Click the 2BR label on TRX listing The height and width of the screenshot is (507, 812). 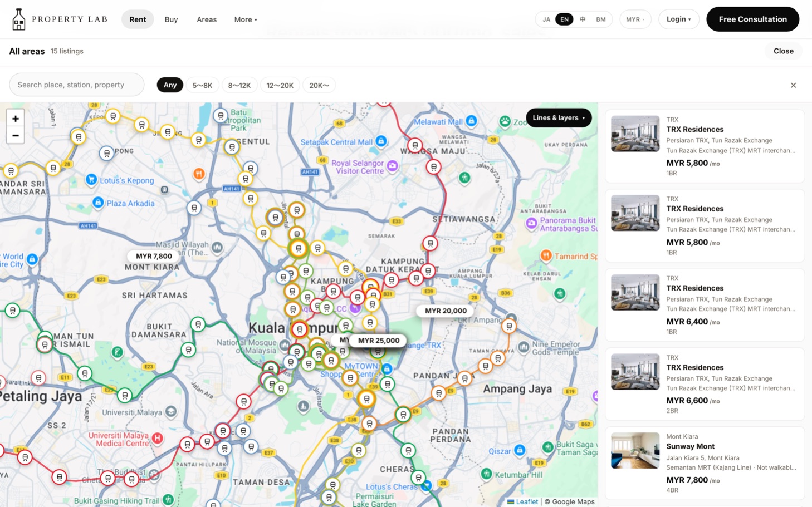672,411
